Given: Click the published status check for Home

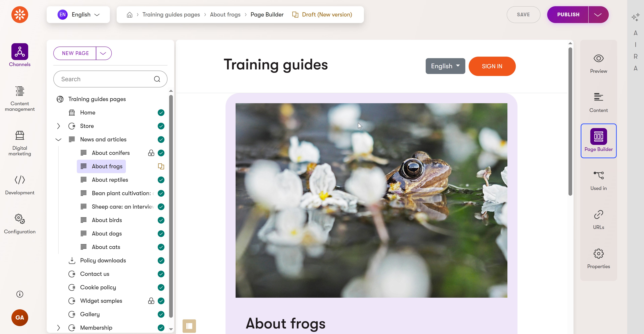Looking at the screenshot, I should click(161, 113).
